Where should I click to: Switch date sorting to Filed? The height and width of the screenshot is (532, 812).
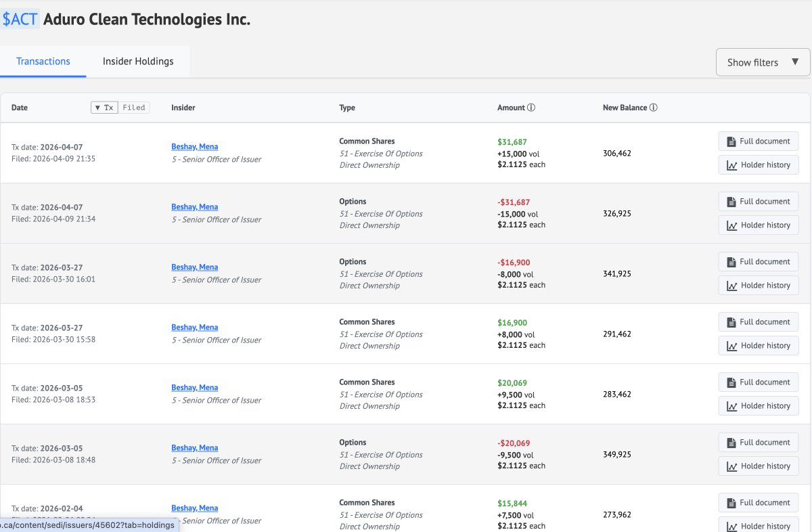pyautogui.click(x=134, y=108)
